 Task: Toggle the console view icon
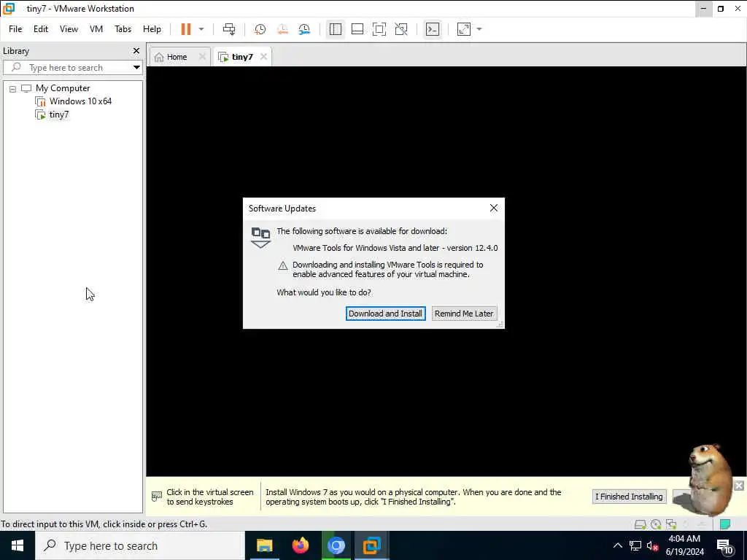433,29
